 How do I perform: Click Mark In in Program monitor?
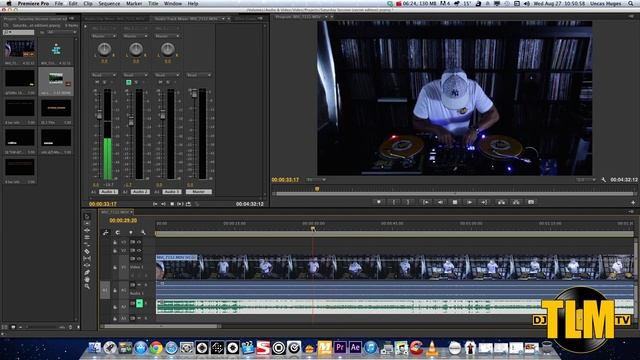[x=394, y=202]
